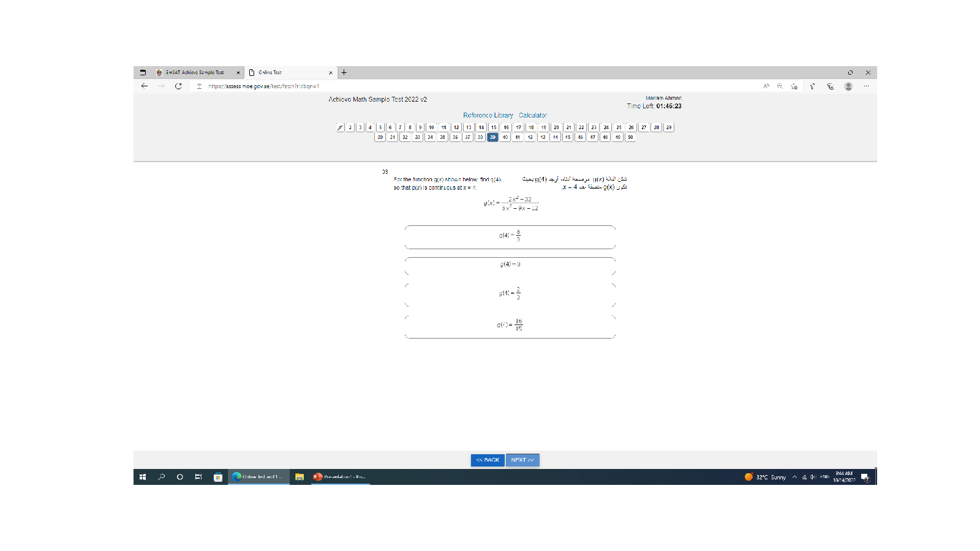The image size is (980, 551).
Task: Choose the answer g(4) = 0
Action: point(510,264)
